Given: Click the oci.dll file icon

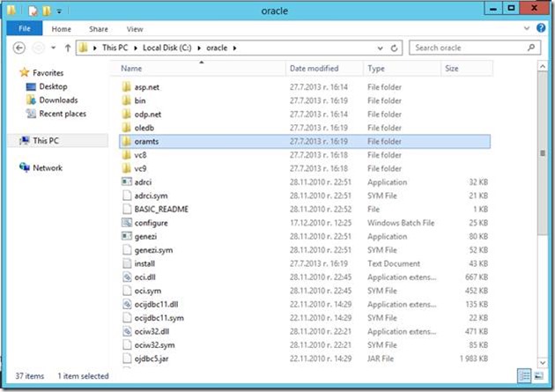Looking at the screenshot, I should pyautogui.click(x=128, y=277).
